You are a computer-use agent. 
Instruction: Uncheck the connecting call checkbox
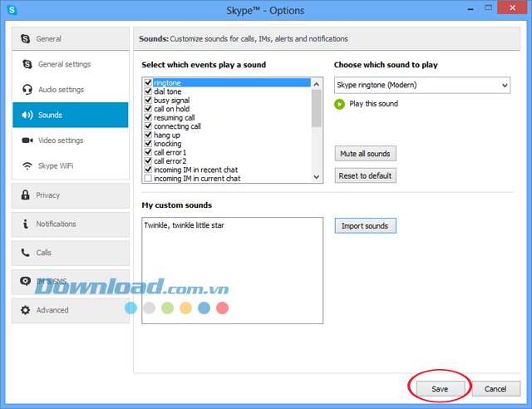[x=148, y=126]
